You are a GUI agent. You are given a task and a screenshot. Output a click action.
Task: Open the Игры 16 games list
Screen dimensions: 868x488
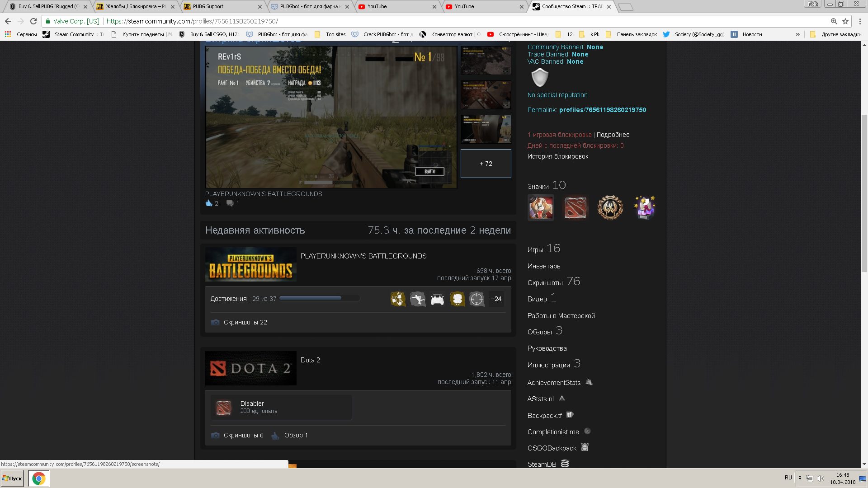pos(544,249)
